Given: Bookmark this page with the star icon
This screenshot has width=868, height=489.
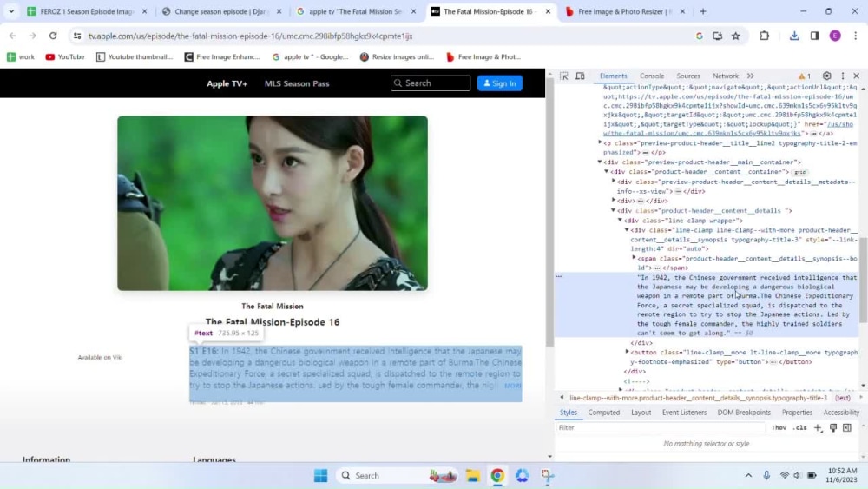Looking at the screenshot, I should tap(736, 36).
